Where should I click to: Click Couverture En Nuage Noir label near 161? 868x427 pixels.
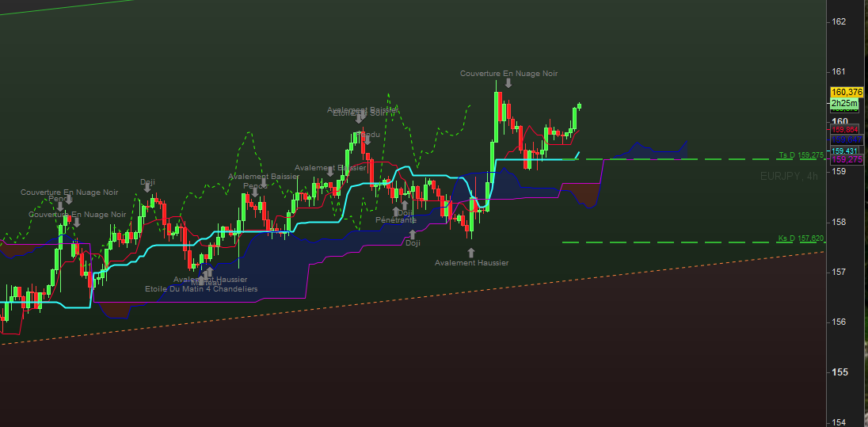508,73
